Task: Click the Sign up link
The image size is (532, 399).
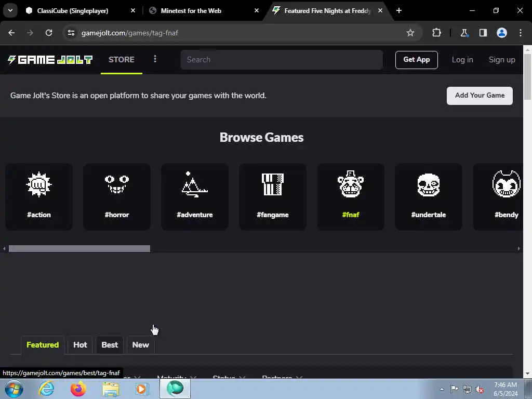Action: [502, 60]
